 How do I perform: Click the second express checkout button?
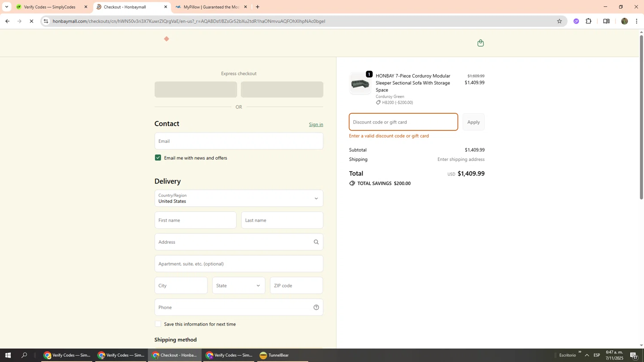[x=282, y=90]
